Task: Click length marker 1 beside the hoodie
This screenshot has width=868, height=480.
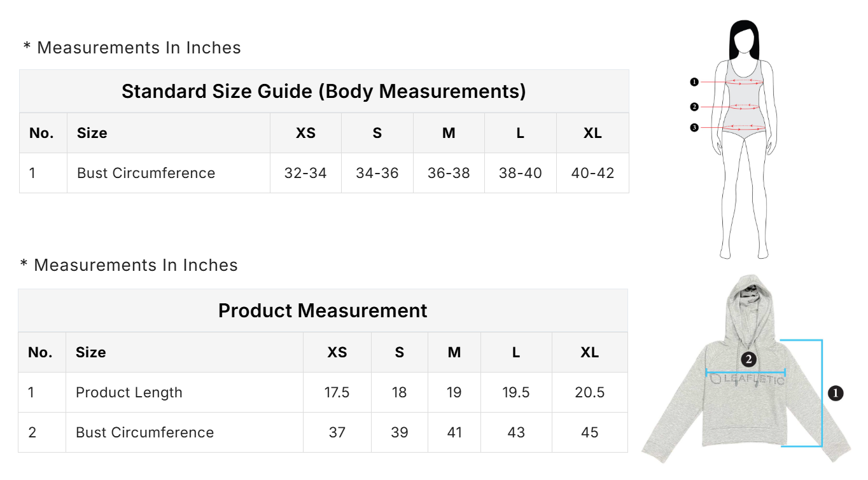Action: (x=836, y=394)
